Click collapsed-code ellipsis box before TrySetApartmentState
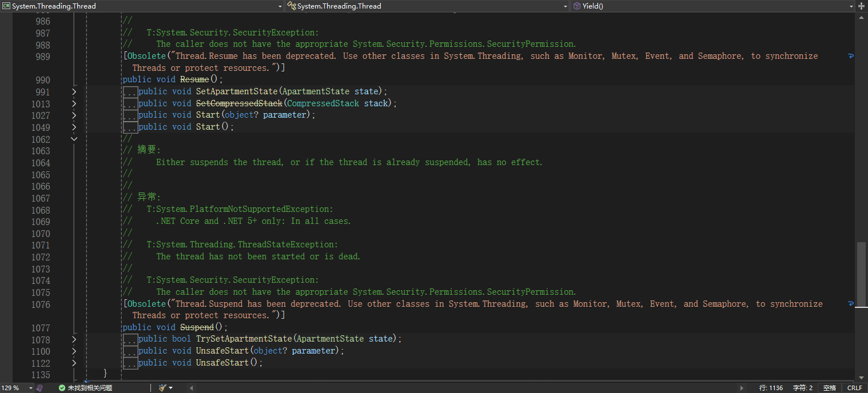868x393 pixels. tap(130, 339)
